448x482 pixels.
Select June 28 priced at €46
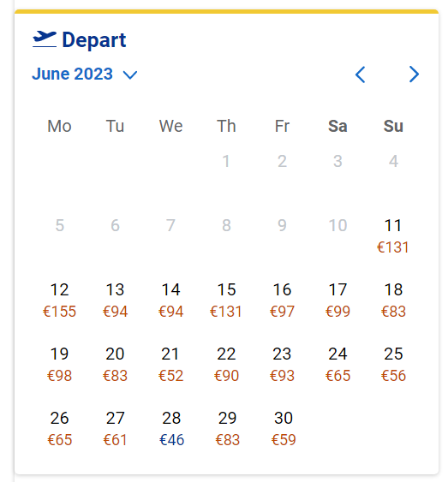(x=171, y=429)
